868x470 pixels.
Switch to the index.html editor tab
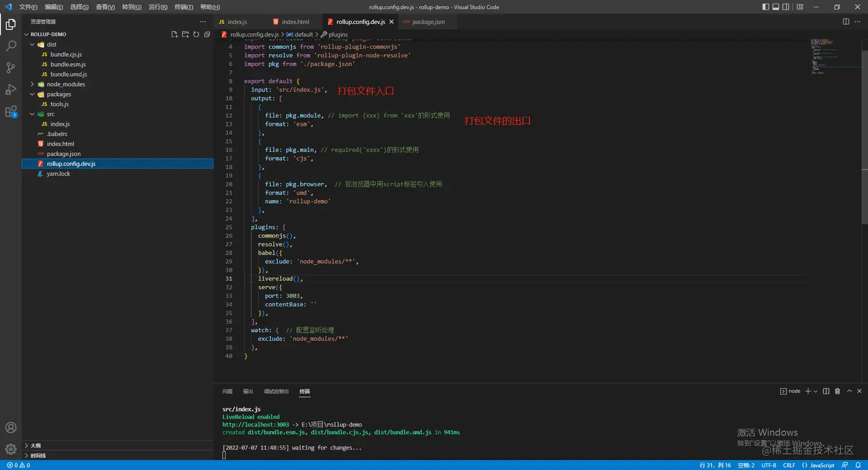[295, 22]
